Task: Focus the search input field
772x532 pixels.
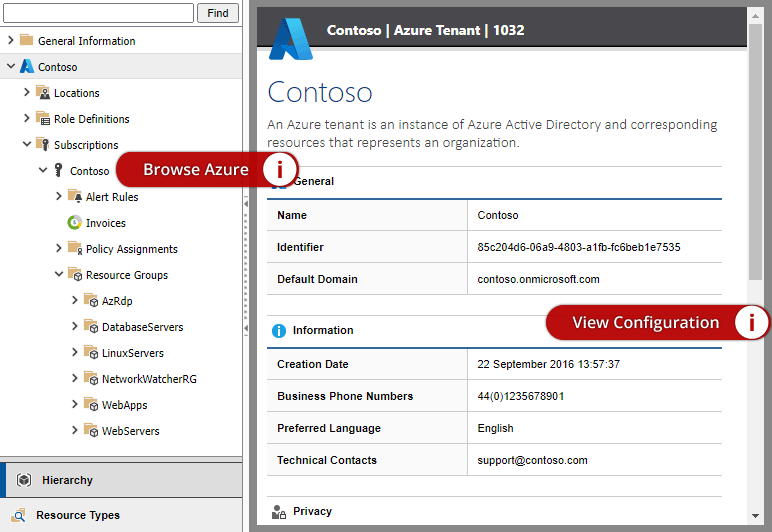Action: pos(98,13)
